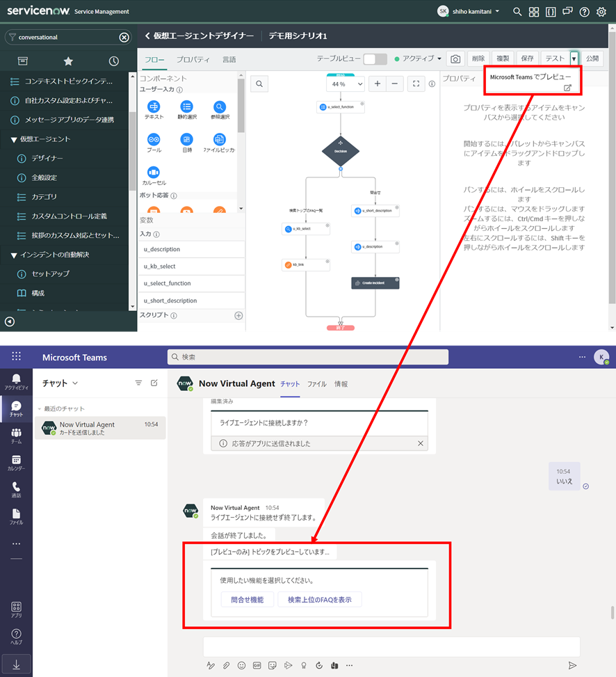Switch to the フロー tab
This screenshot has height=677, width=616.
click(x=154, y=60)
